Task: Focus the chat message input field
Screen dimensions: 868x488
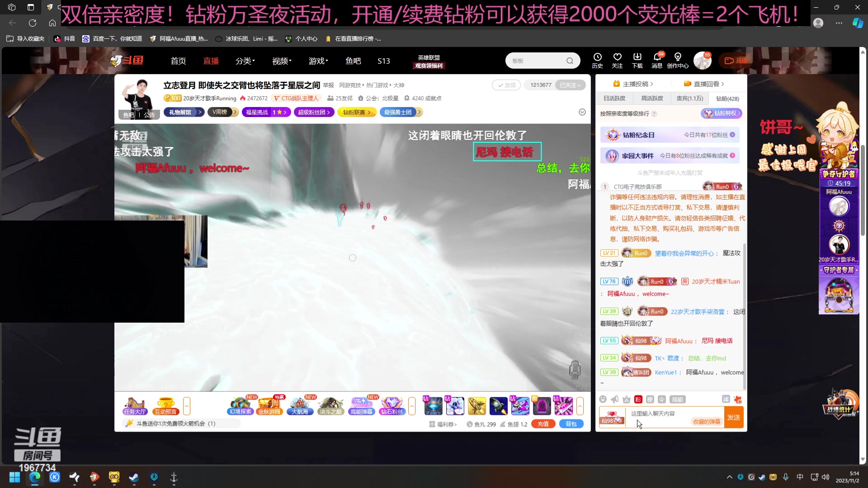Action: click(675, 418)
